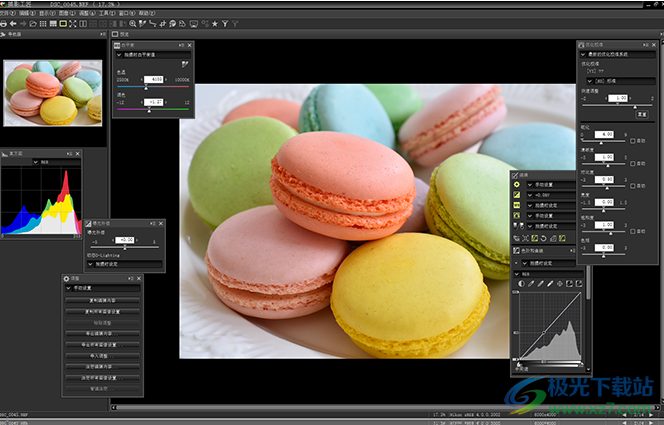Click the 导出所有图像设置... button
664x425 pixels.
coord(102,345)
